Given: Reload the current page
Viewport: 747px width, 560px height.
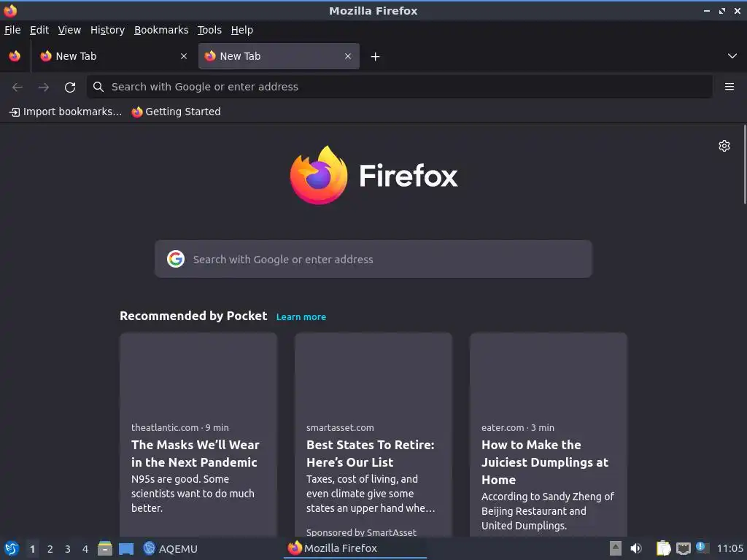Looking at the screenshot, I should click(70, 87).
